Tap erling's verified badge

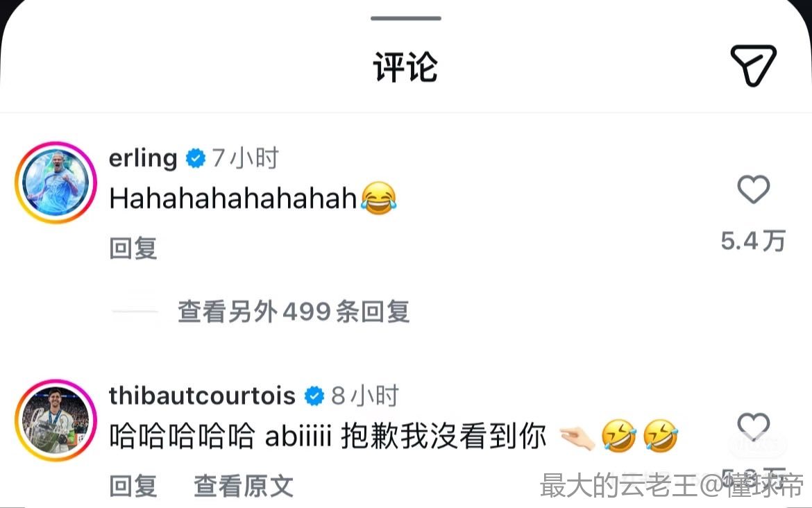[195, 158]
